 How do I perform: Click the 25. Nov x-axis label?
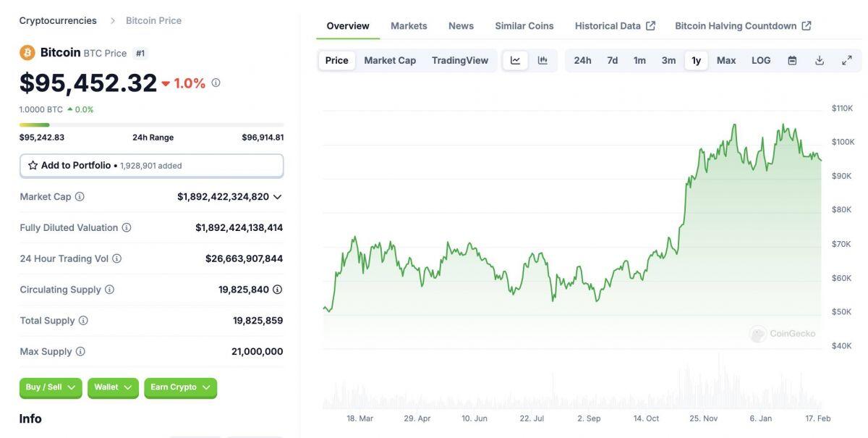click(x=703, y=418)
